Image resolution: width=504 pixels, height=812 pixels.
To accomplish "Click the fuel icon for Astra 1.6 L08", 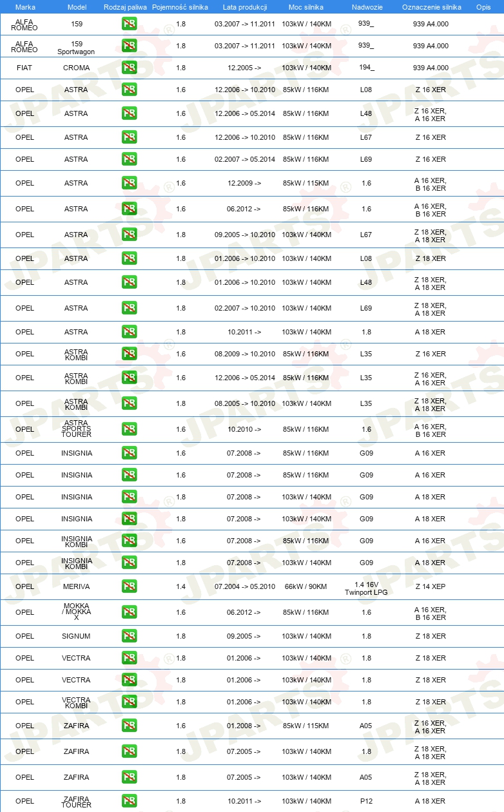I will click(x=130, y=90).
